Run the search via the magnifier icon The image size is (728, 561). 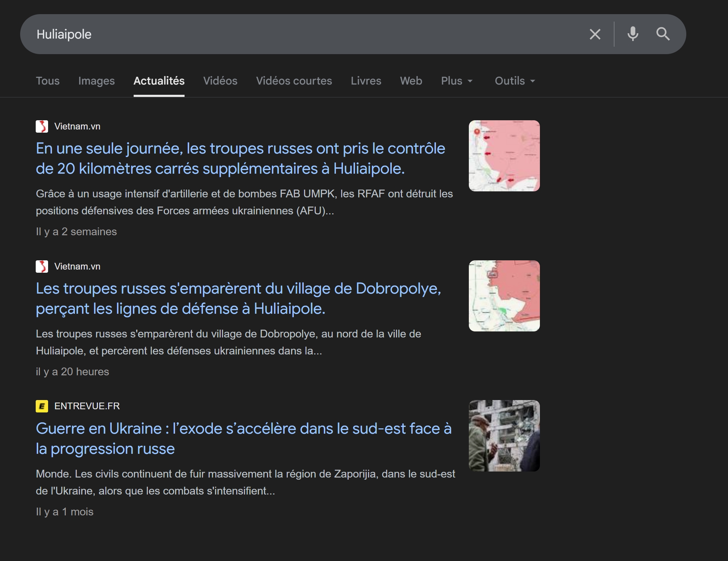664,34
